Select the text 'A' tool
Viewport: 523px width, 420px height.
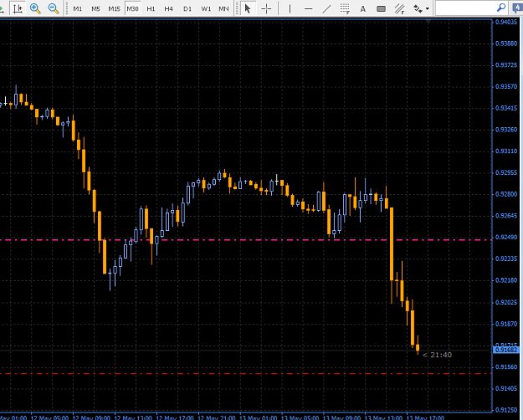[363, 8]
